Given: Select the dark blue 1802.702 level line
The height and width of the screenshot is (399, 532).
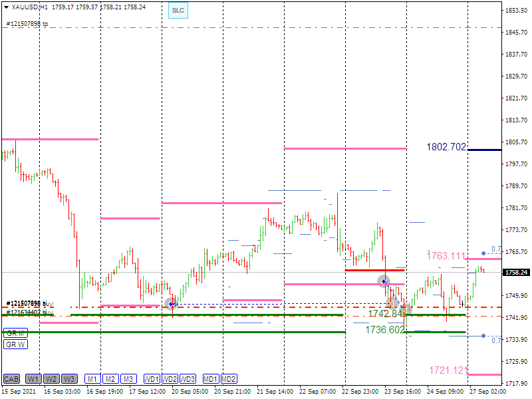Looking at the screenshot, I should point(483,150).
